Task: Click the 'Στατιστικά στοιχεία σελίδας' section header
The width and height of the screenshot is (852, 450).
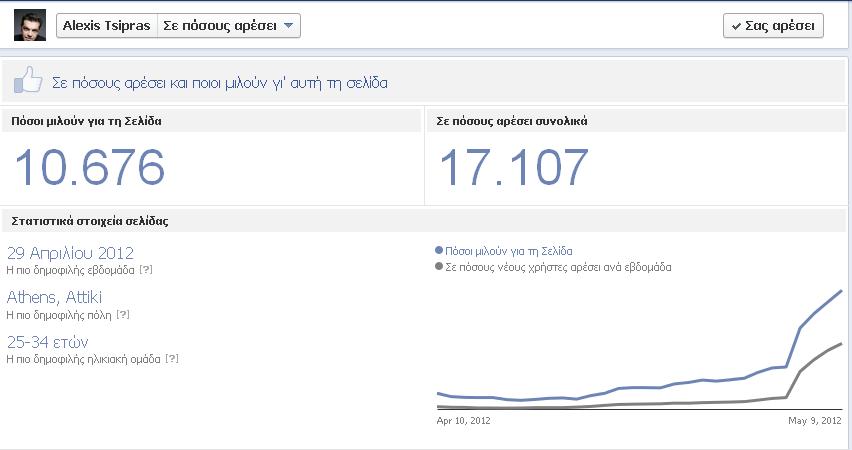Action: pos(89,221)
